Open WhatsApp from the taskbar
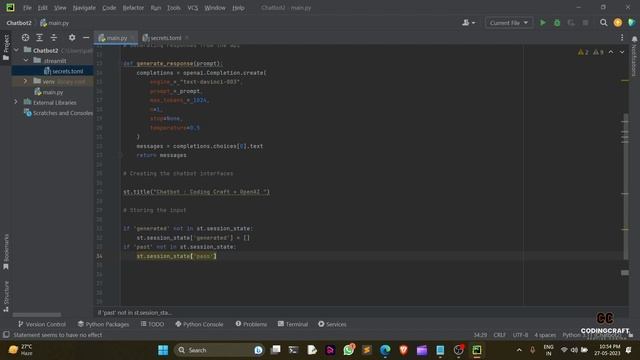The height and width of the screenshot is (360, 640). click(x=349, y=350)
